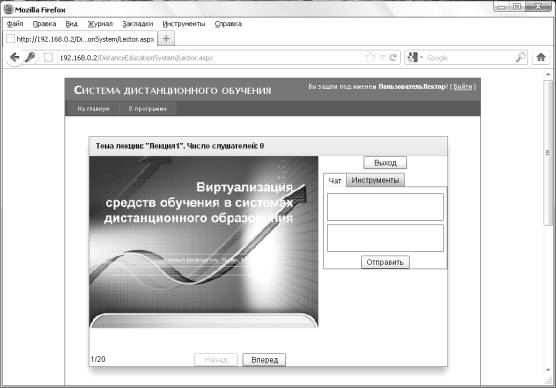Click the chat message input box
The height and width of the screenshot is (388, 556).
pyautogui.click(x=385, y=238)
